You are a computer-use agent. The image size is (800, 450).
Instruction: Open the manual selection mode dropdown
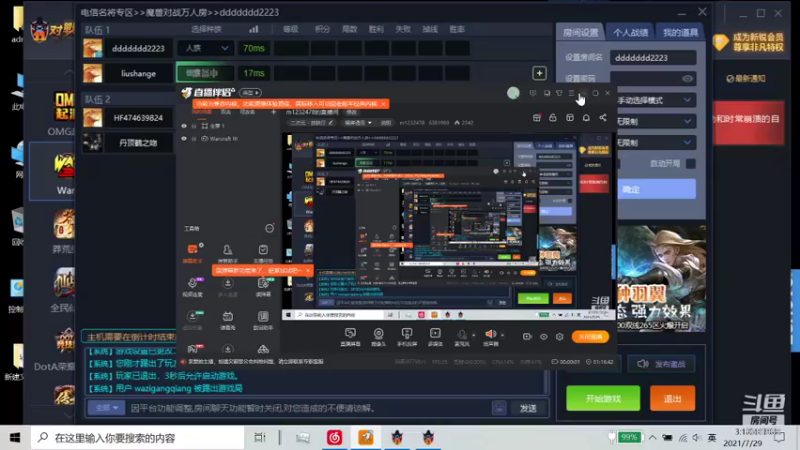[x=654, y=101]
